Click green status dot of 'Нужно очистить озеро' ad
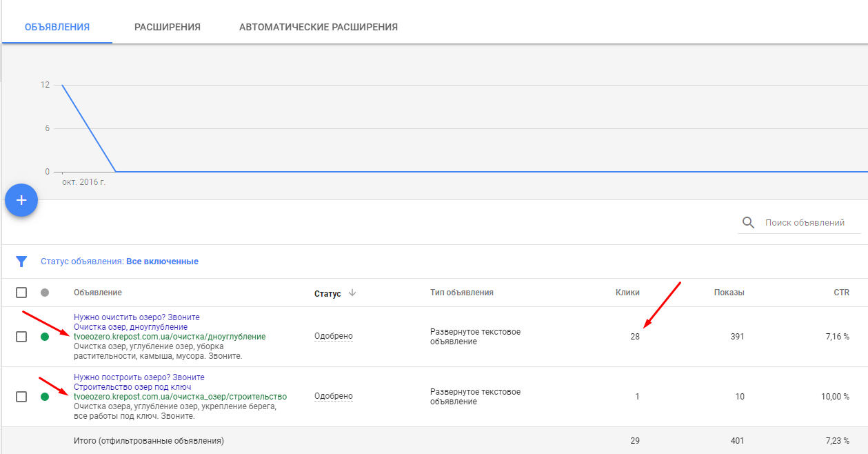This screenshot has width=868, height=454. click(45, 337)
